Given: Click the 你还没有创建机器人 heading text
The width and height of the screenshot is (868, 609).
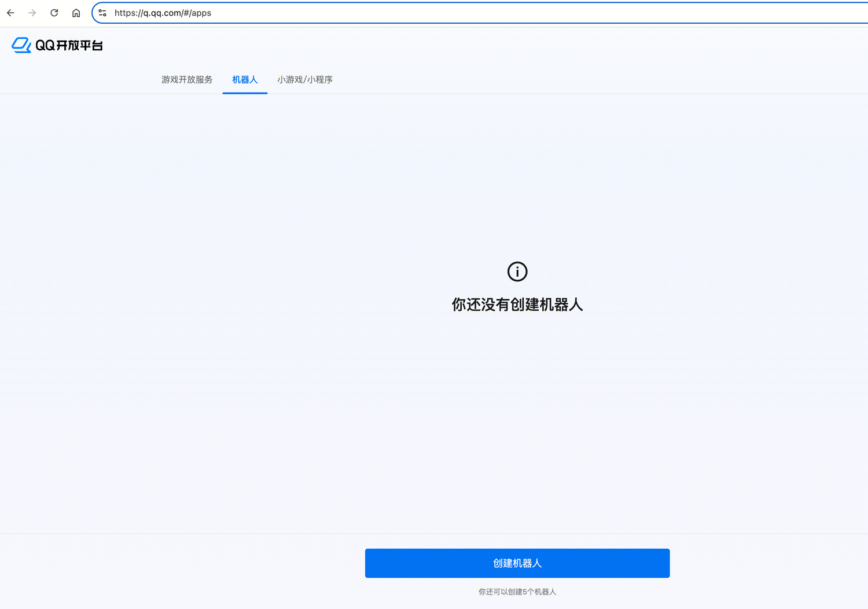Looking at the screenshot, I should [x=517, y=304].
